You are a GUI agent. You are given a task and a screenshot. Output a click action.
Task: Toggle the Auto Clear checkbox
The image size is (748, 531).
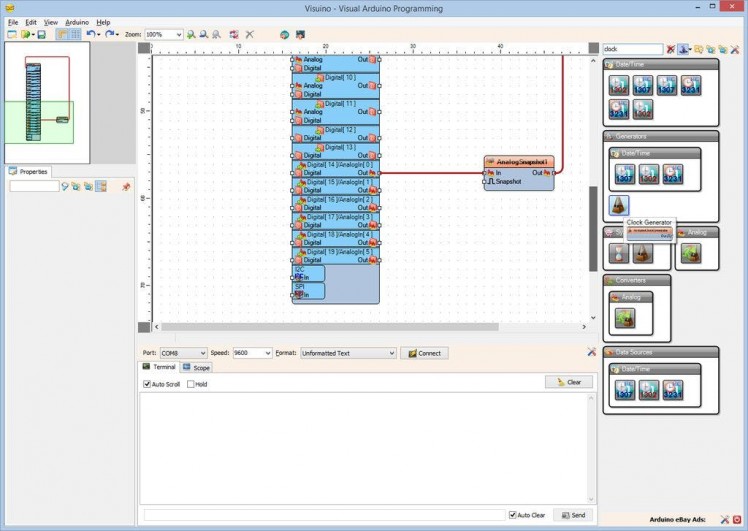pyautogui.click(x=513, y=515)
